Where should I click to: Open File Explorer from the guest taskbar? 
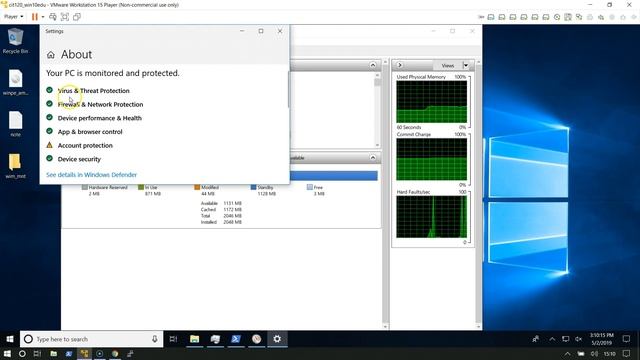tap(194, 339)
